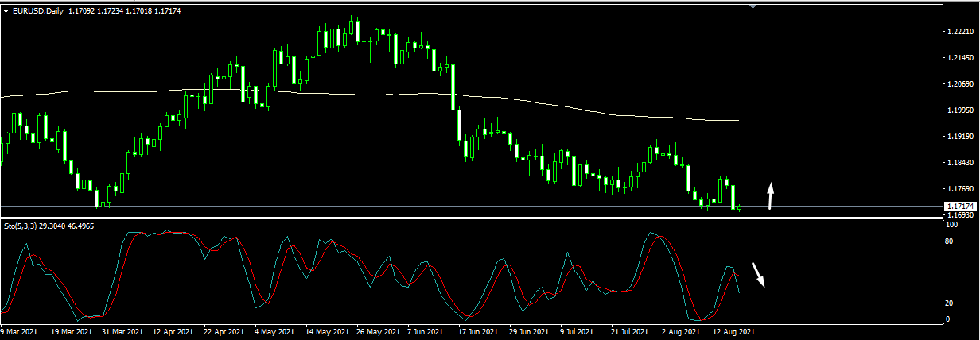Click the dropdown triangle beside EURUSD,Daily

6,10
